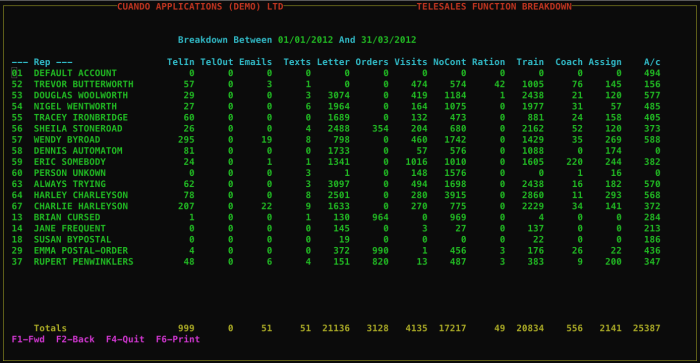Click the Orders column header

pos(372,62)
